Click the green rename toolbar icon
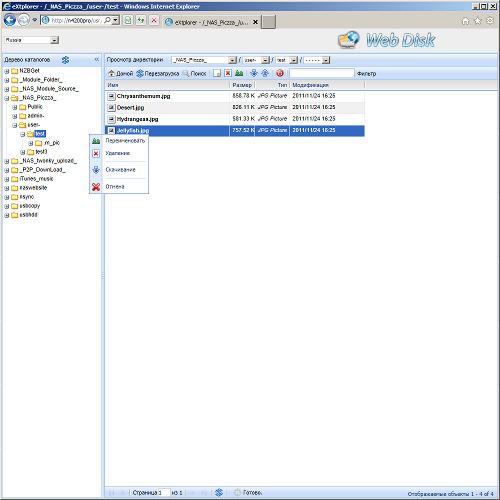The width and height of the screenshot is (500, 500). pyautogui.click(x=239, y=73)
